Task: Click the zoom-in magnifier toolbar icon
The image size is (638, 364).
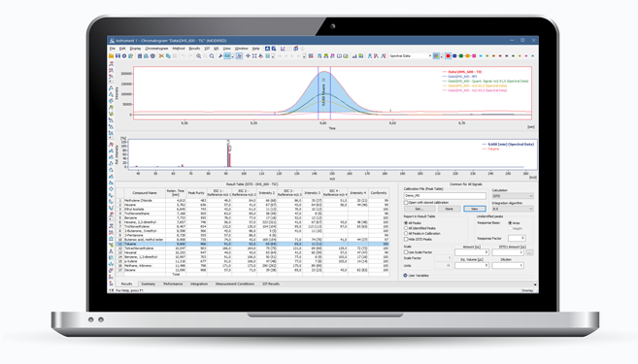Action: pyautogui.click(x=198, y=56)
